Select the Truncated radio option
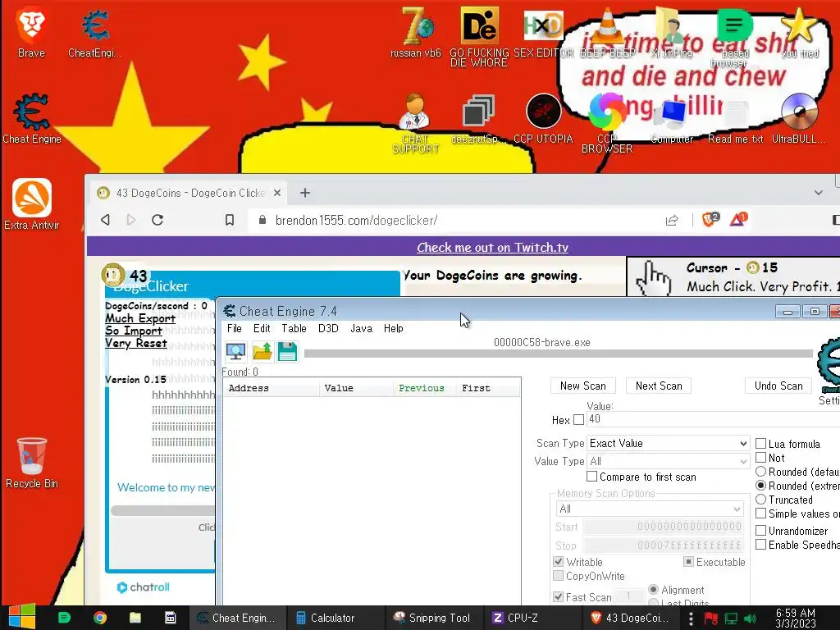Image resolution: width=840 pixels, height=630 pixels. (760, 500)
